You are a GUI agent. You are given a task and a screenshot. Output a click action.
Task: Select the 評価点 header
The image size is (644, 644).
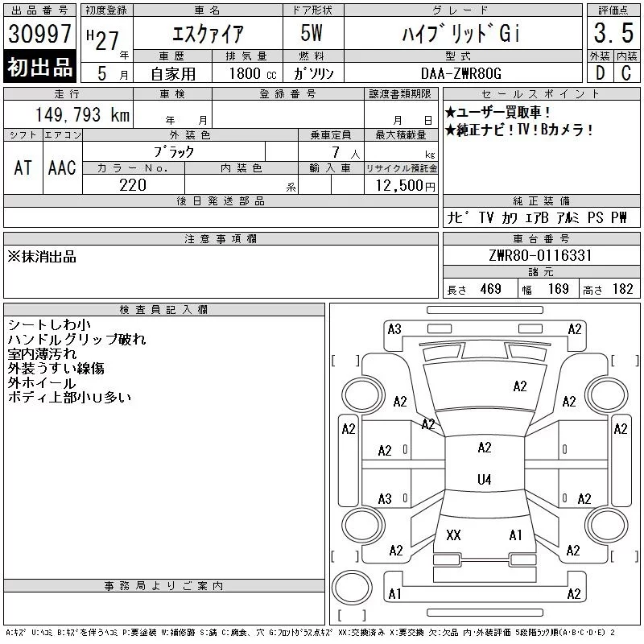613,10
